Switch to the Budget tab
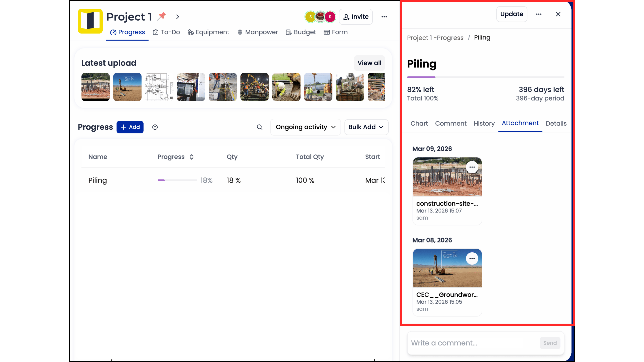The image size is (644, 362). (x=301, y=32)
